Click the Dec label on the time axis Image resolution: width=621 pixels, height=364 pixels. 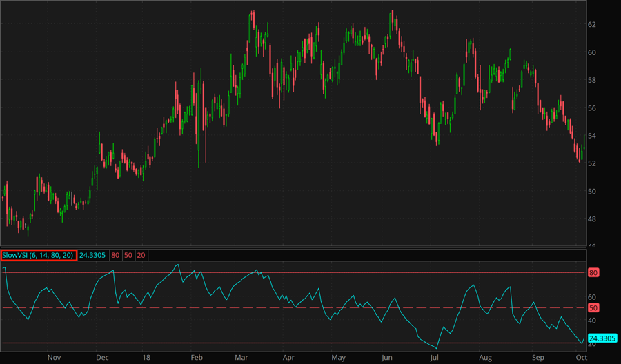[102, 358]
